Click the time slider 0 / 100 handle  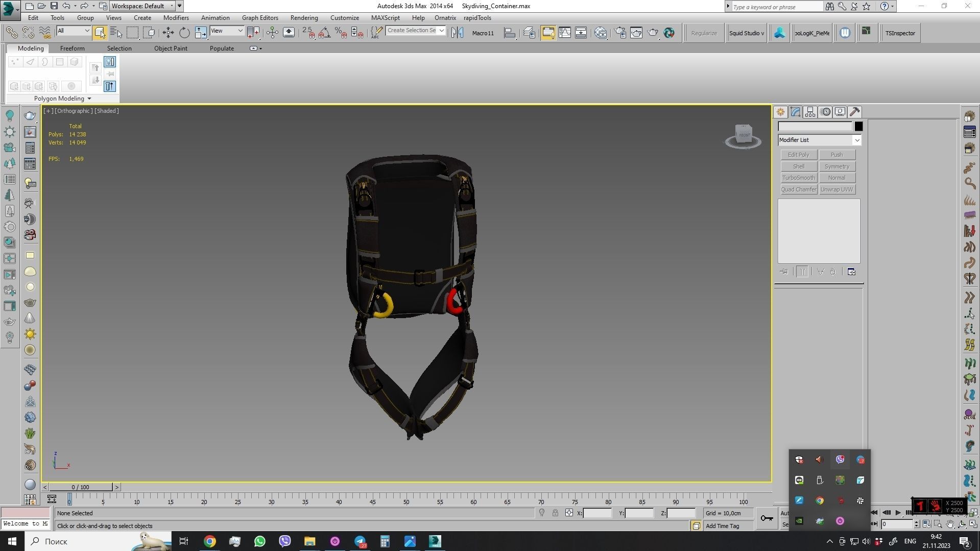click(81, 487)
